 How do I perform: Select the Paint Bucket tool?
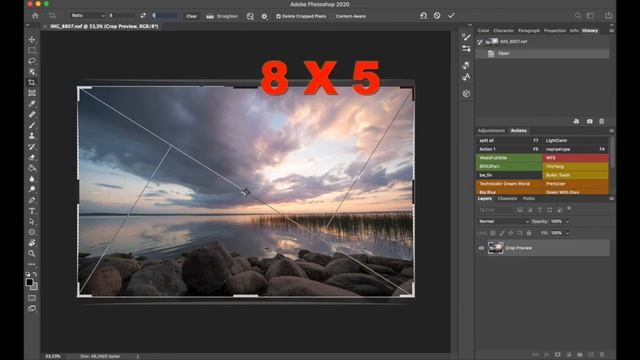point(32,168)
